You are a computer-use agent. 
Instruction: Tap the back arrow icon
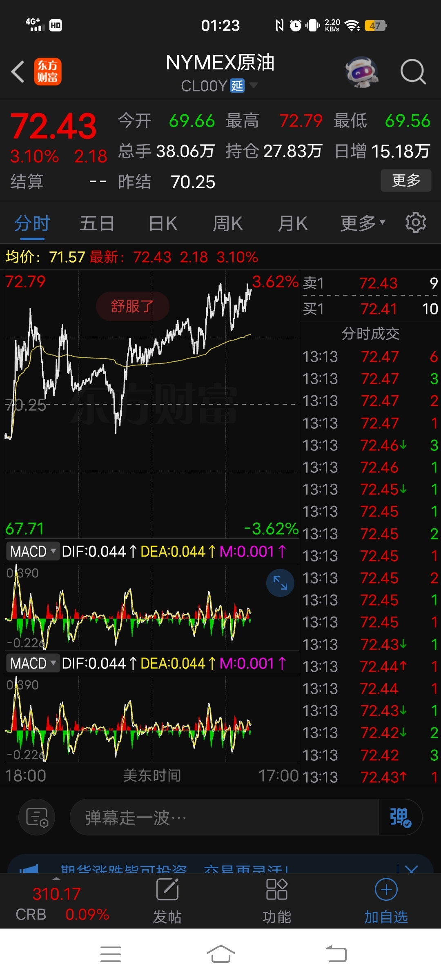pos(18,72)
